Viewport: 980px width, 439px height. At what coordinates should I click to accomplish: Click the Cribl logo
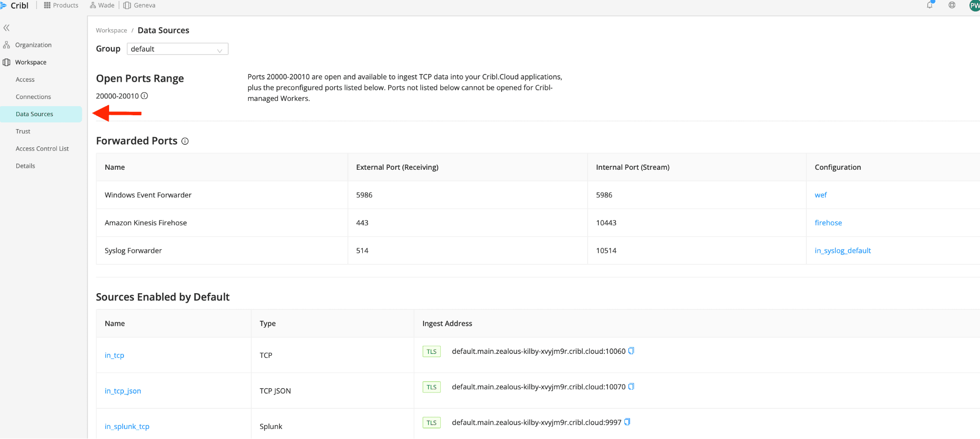pos(15,6)
